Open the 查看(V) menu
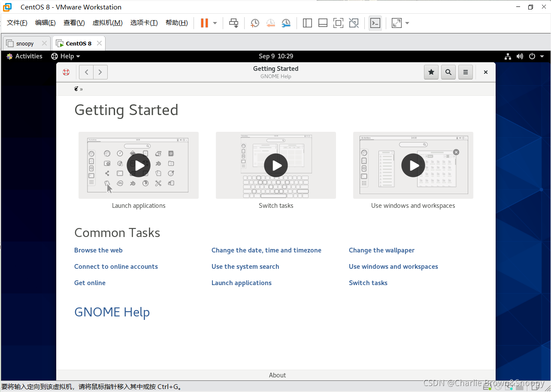 click(74, 23)
